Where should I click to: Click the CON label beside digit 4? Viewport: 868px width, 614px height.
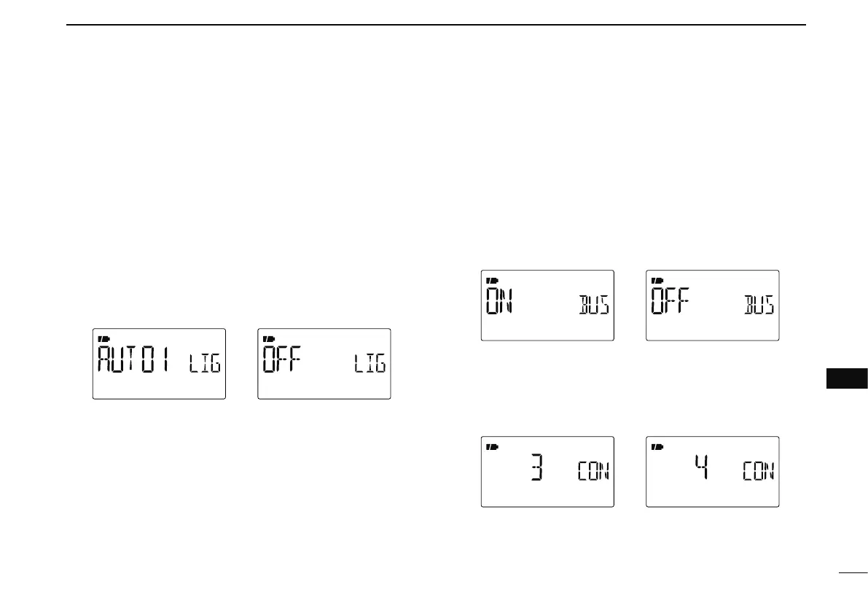click(759, 471)
